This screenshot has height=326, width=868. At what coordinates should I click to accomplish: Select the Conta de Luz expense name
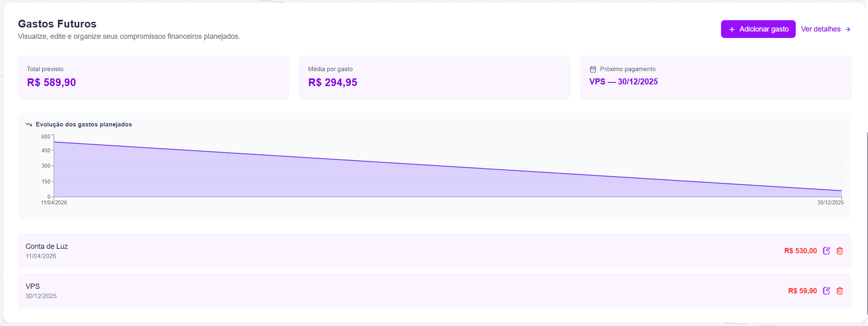coord(47,246)
